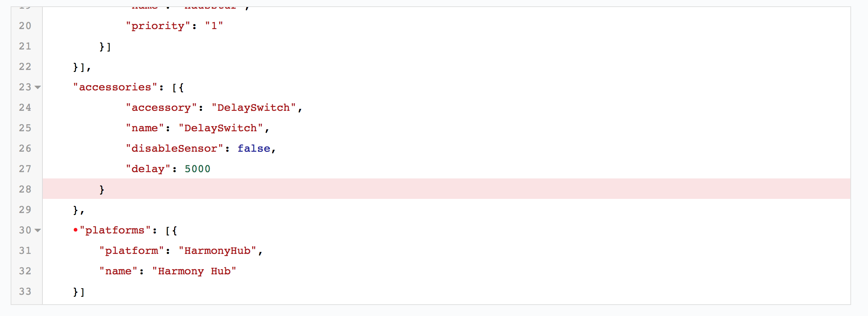Click line number 25 in gutter
Screen dimensions: 868x316
click(x=25, y=128)
